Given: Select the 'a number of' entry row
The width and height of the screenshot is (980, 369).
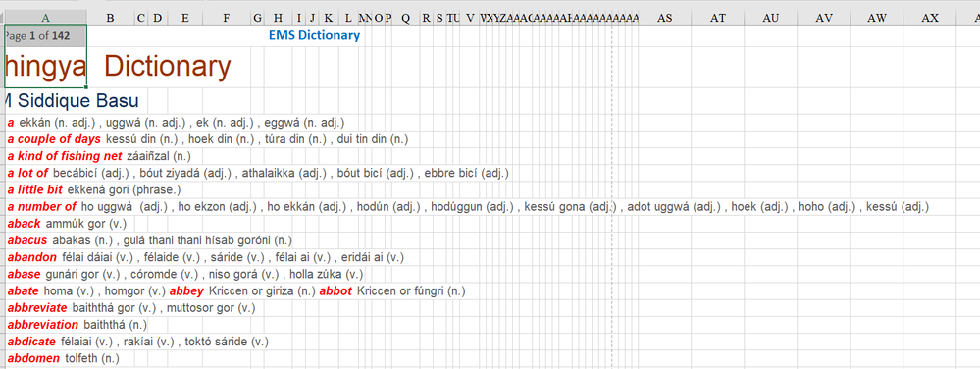Looking at the screenshot, I should (x=468, y=206).
